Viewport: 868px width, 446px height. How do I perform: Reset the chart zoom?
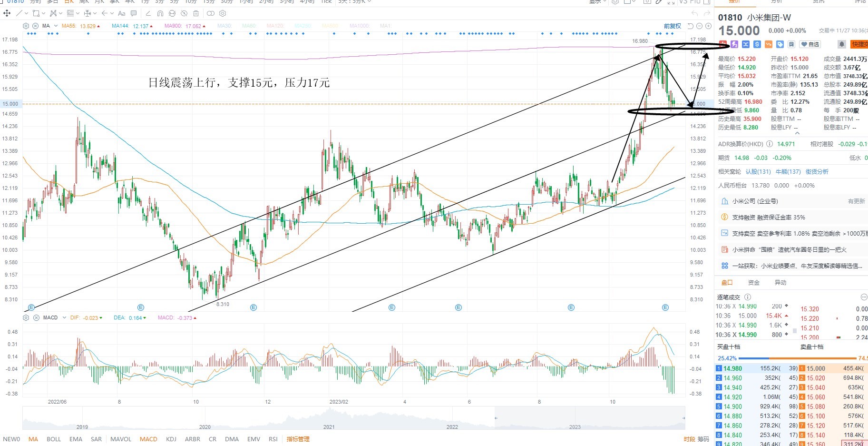click(x=691, y=26)
